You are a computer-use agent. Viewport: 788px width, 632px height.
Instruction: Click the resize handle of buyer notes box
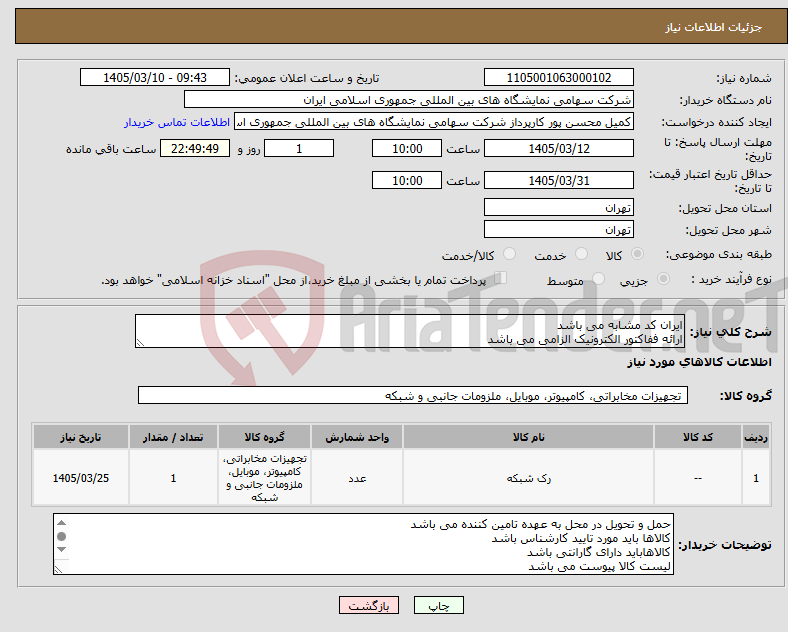coord(59,569)
